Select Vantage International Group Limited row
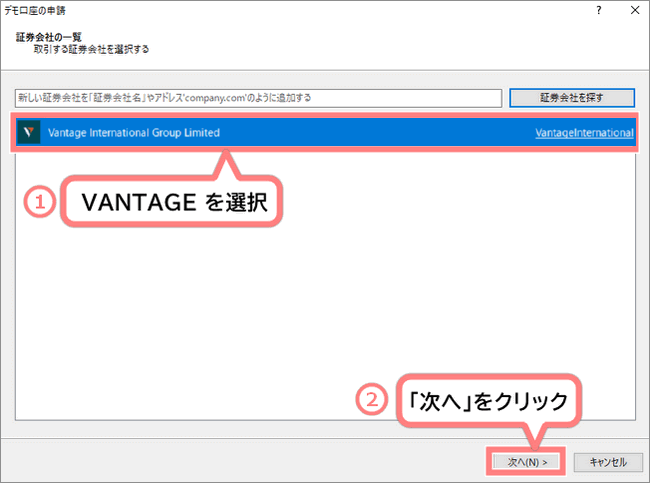650x483 pixels. [325, 132]
